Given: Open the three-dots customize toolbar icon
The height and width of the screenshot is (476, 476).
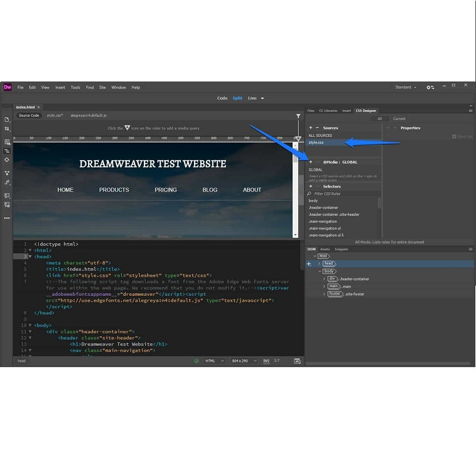Looking at the screenshot, I should [7, 218].
